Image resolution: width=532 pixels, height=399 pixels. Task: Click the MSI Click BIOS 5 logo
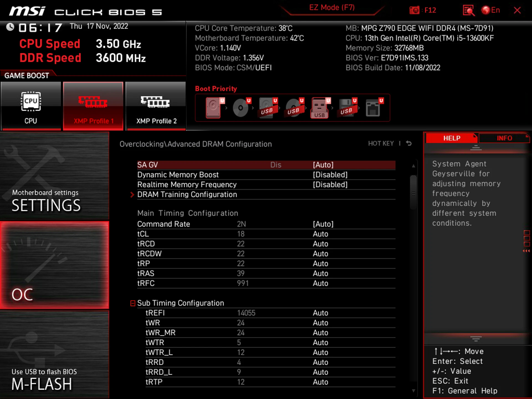[85, 12]
